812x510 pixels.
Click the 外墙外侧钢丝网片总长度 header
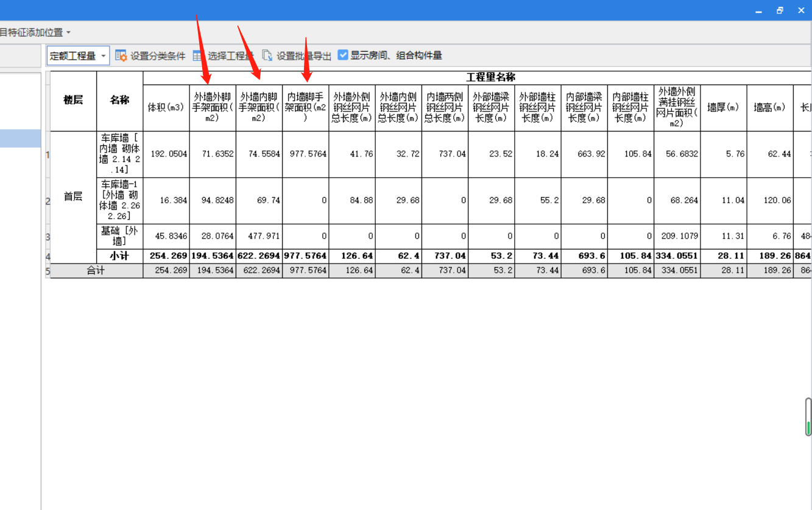coord(352,108)
